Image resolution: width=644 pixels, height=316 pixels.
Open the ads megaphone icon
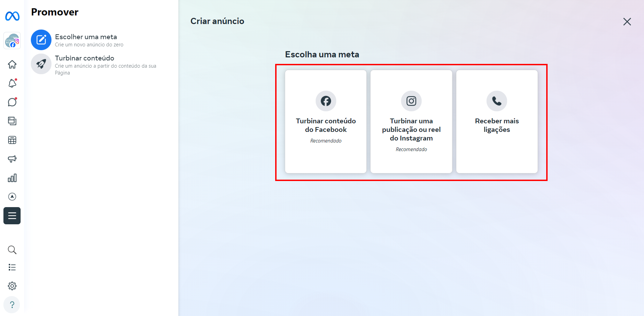click(12, 159)
